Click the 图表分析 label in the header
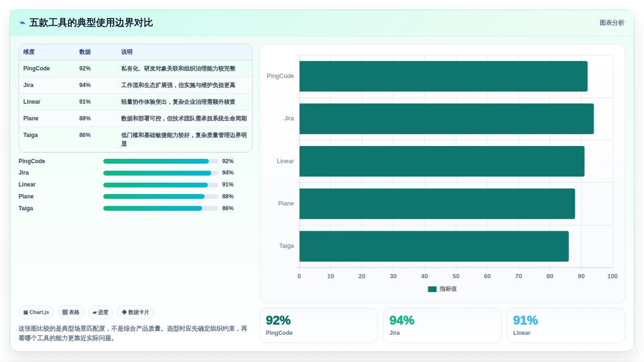The image size is (644, 362). tap(612, 23)
